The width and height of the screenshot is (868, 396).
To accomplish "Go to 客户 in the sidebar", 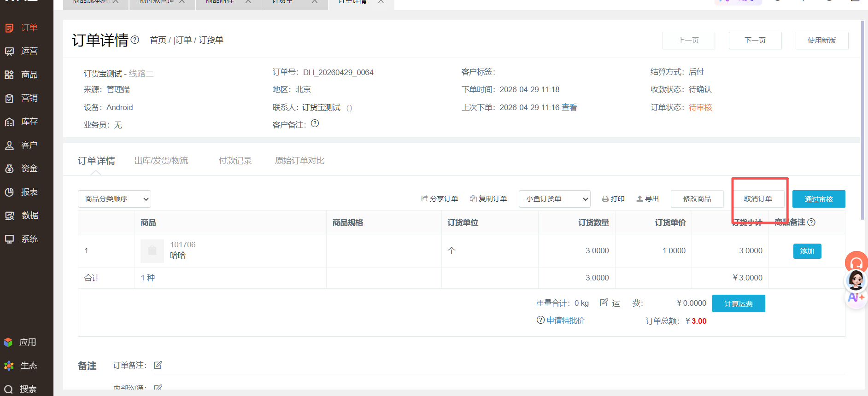I will click(x=21, y=145).
